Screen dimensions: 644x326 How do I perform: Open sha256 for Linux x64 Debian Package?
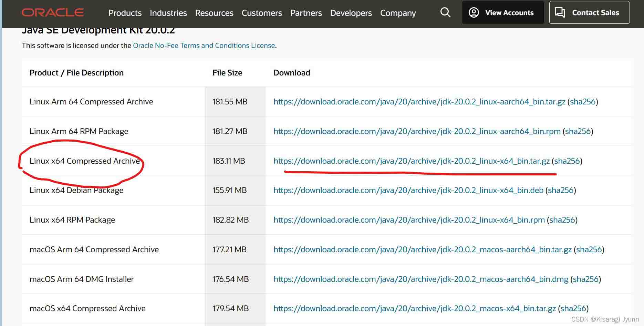click(561, 190)
